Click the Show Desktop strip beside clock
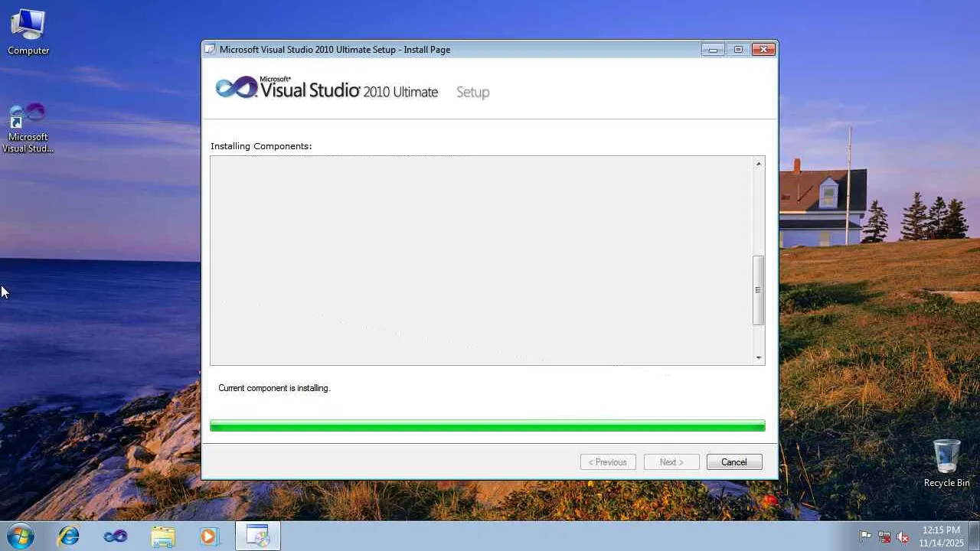This screenshot has width=980, height=551. (x=974, y=536)
